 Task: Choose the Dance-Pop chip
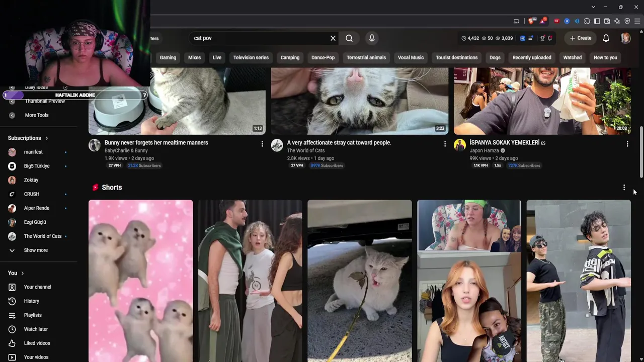(323, 58)
